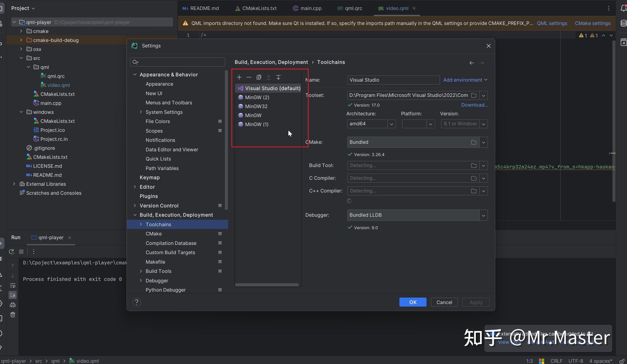Open the notifications bell icon

pos(623,8)
